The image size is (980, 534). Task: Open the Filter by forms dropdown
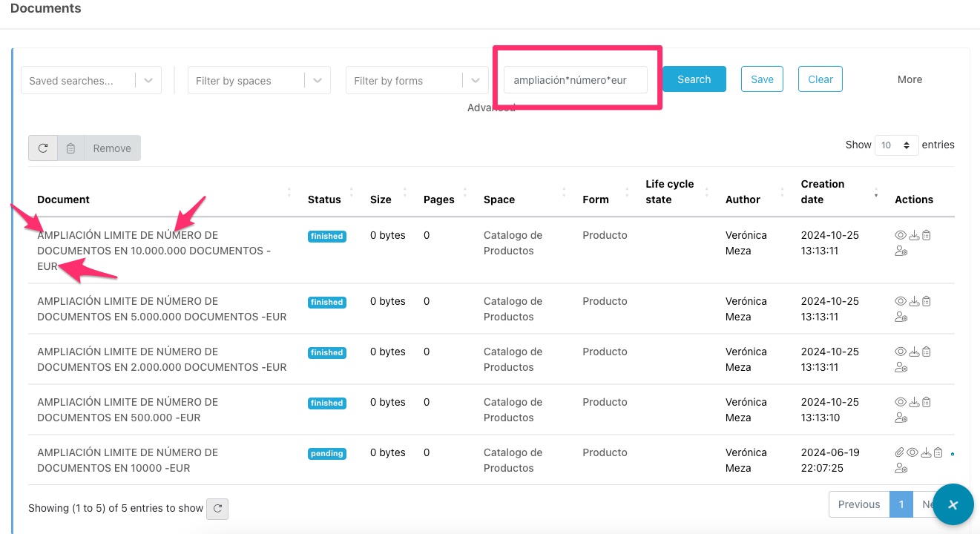[417, 81]
